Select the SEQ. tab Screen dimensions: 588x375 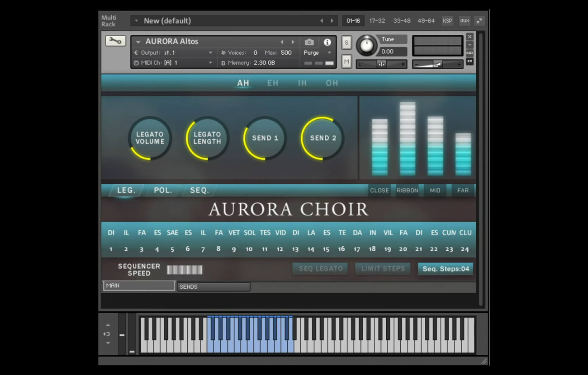click(199, 190)
